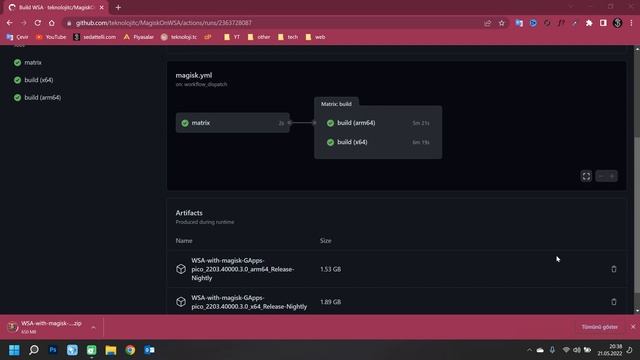The image size is (640, 360).
Task: Open the Chrome profile avatar
Action: [618, 23]
